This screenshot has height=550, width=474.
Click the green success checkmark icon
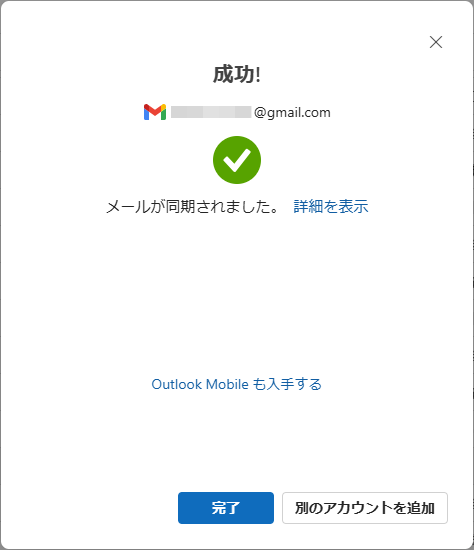pos(237,160)
